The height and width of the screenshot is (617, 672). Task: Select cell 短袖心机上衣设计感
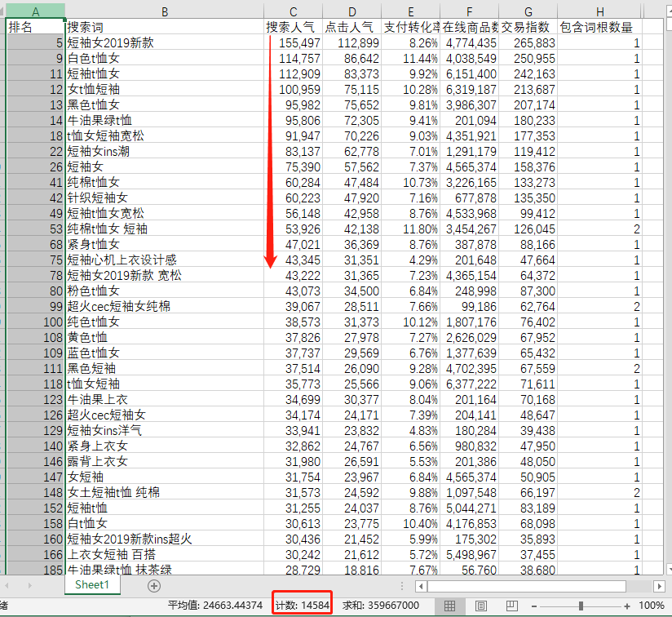coord(165,260)
